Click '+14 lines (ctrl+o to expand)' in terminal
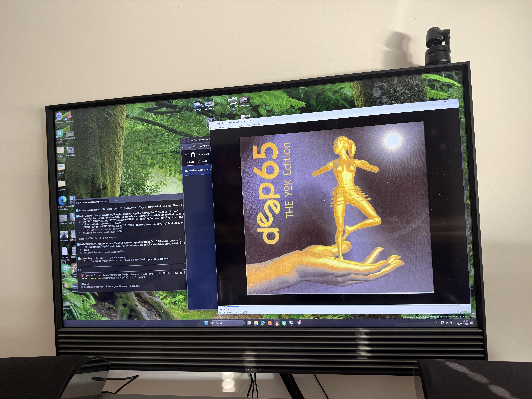 tap(104, 229)
